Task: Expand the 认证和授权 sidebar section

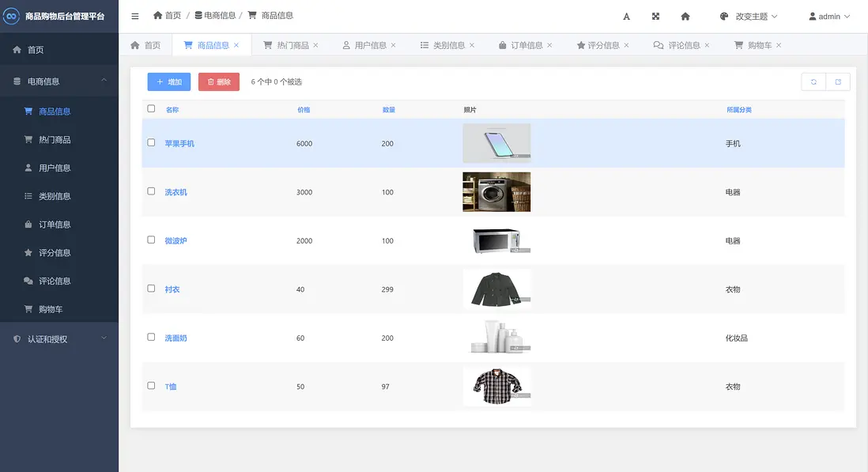Action: tap(59, 339)
